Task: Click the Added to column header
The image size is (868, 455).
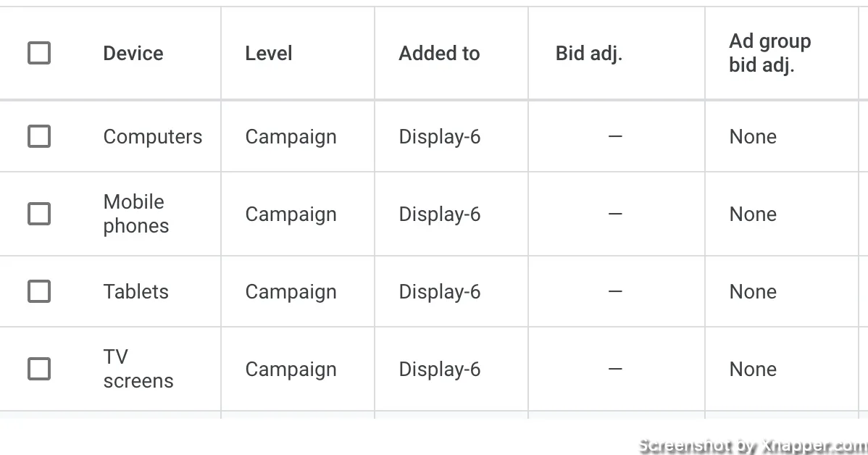Action: point(440,53)
